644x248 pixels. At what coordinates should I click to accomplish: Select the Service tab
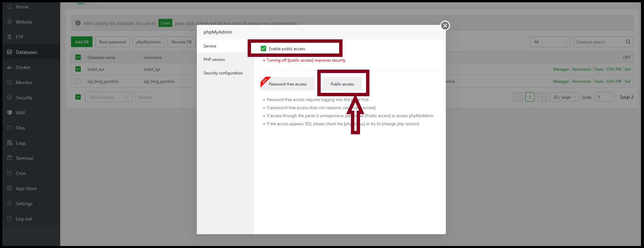tap(225, 46)
